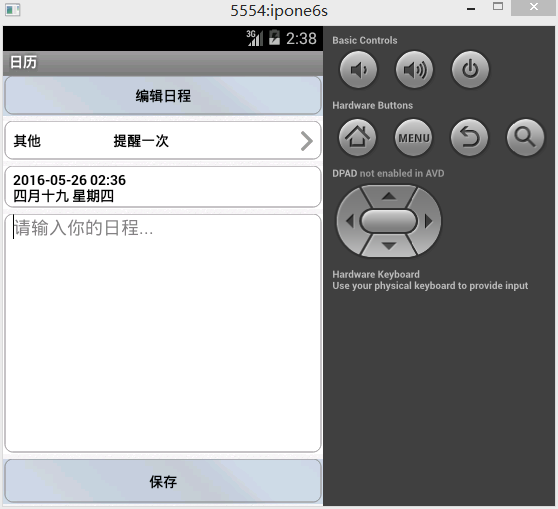
Task: Expand the reminder row chevron arrow
Action: [x=306, y=141]
